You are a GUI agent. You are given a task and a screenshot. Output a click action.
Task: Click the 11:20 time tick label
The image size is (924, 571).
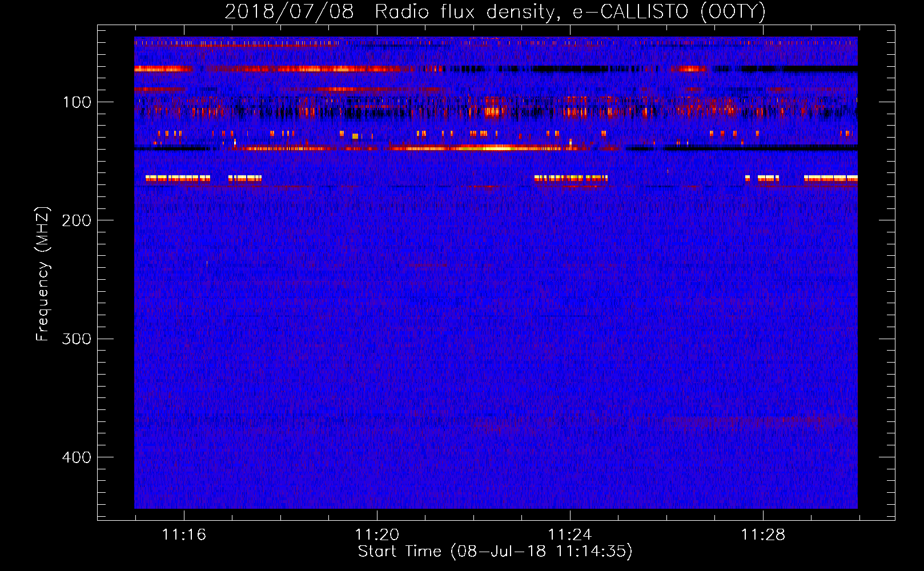[x=377, y=535]
